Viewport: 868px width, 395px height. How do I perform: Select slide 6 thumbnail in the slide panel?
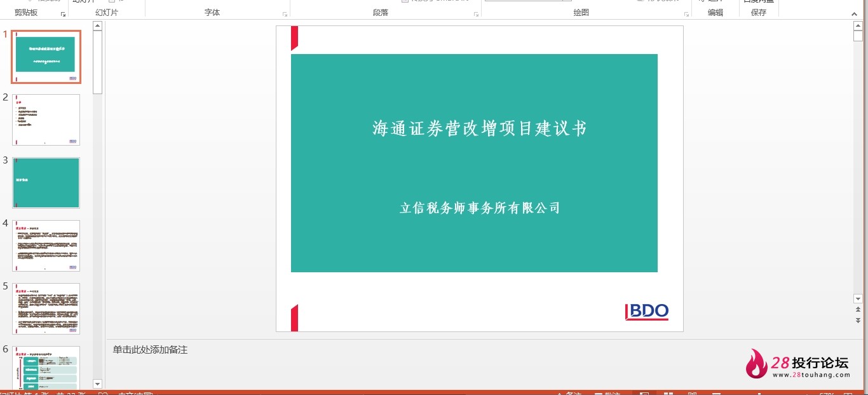point(46,368)
